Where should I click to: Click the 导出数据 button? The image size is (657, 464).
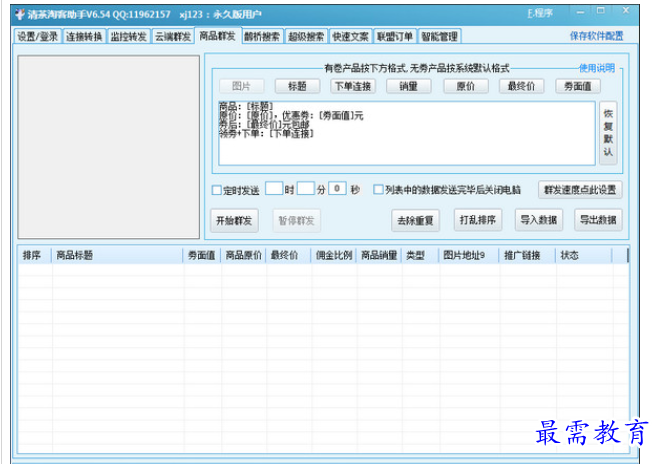(x=598, y=220)
